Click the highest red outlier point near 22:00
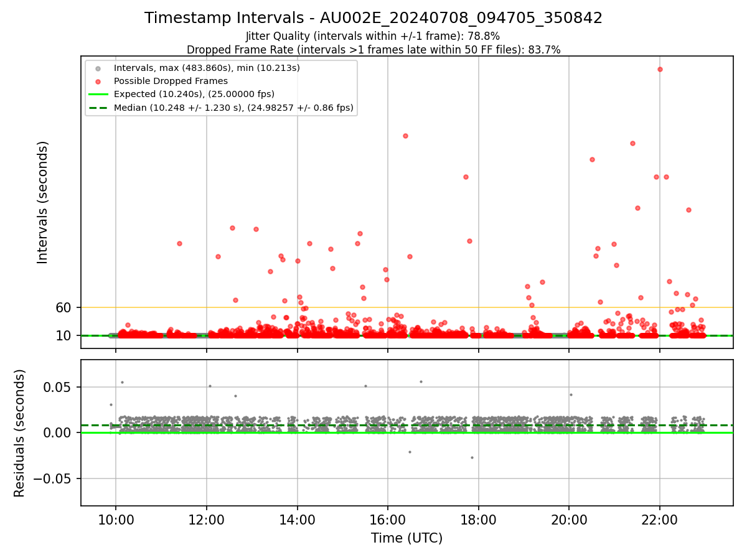Image resolution: width=747 pixels, height=560 pixels. 660,69
